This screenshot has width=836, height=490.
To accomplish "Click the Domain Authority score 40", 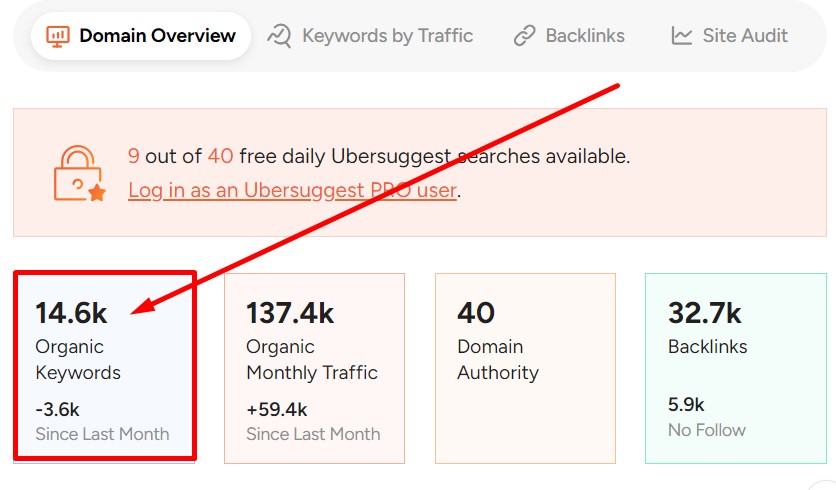I will point(476,313).
